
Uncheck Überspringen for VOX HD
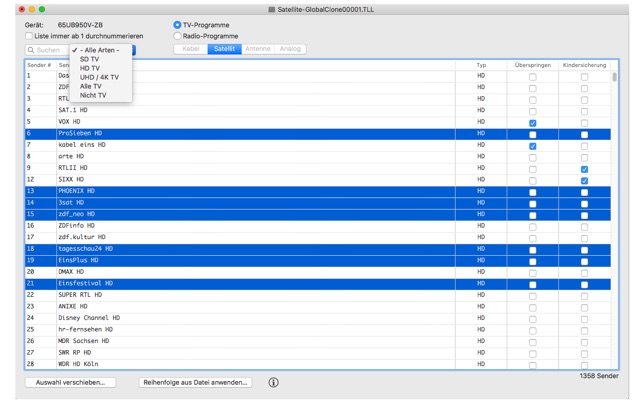533,123
